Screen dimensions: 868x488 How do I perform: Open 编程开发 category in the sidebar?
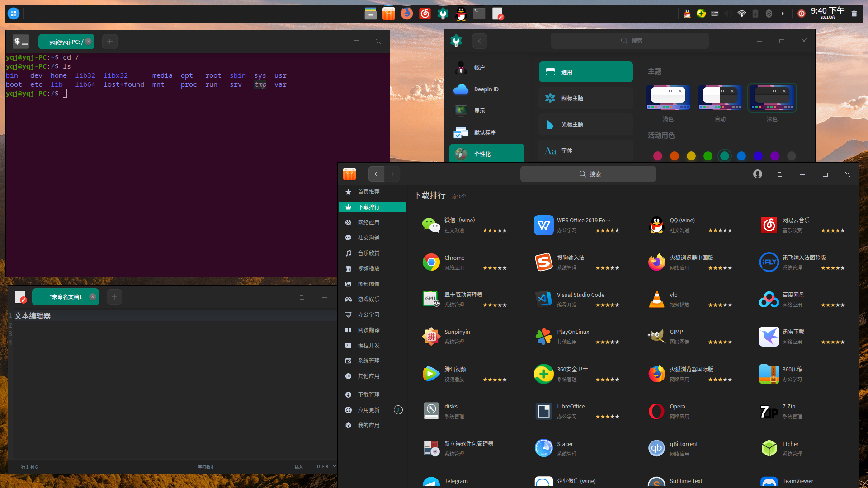click(373, 345)
